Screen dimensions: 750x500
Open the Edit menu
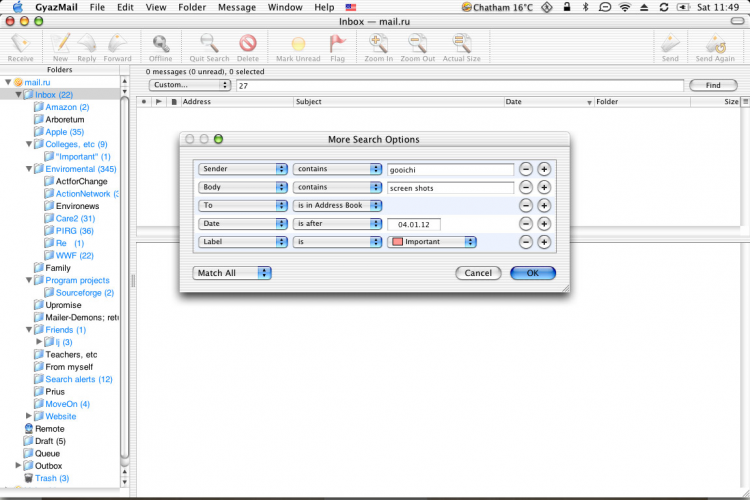(x=125, y=7)
